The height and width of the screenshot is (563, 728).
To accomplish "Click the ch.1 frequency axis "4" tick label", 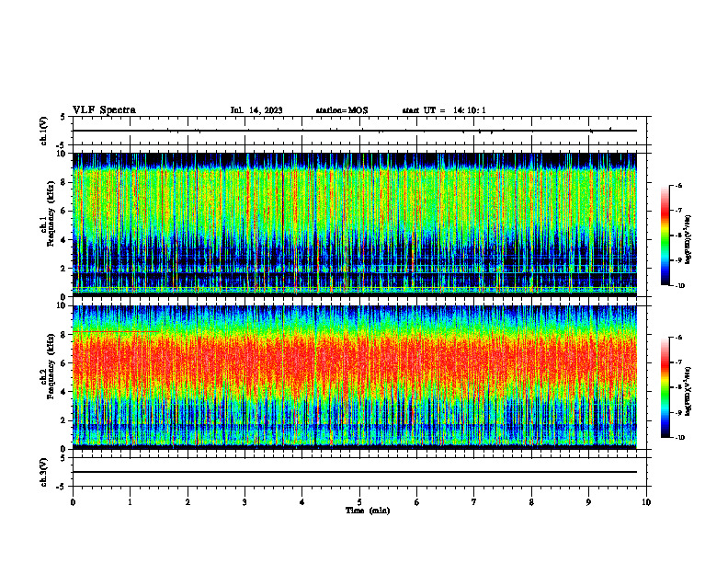I will tap(63, 240).
